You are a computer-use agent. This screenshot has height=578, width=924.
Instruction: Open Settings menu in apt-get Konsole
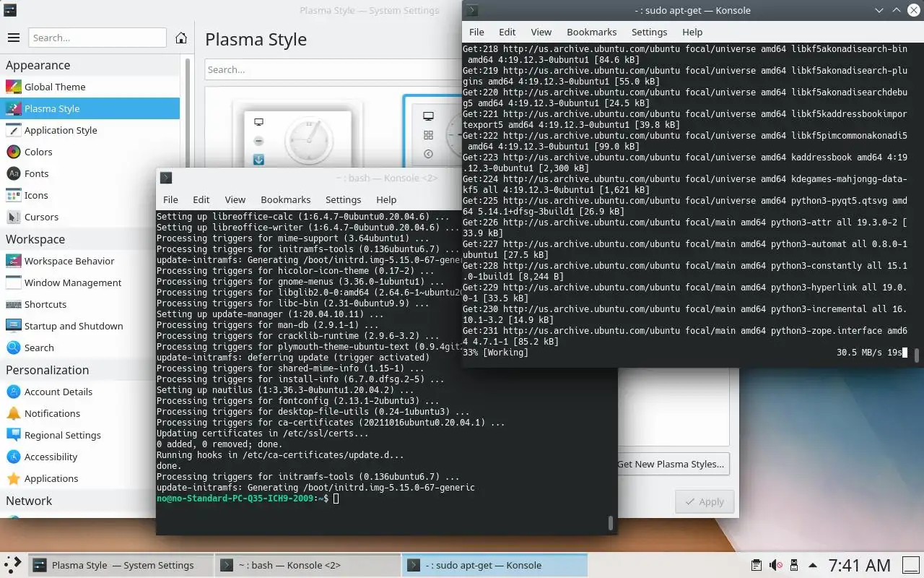tap(649, 32)
